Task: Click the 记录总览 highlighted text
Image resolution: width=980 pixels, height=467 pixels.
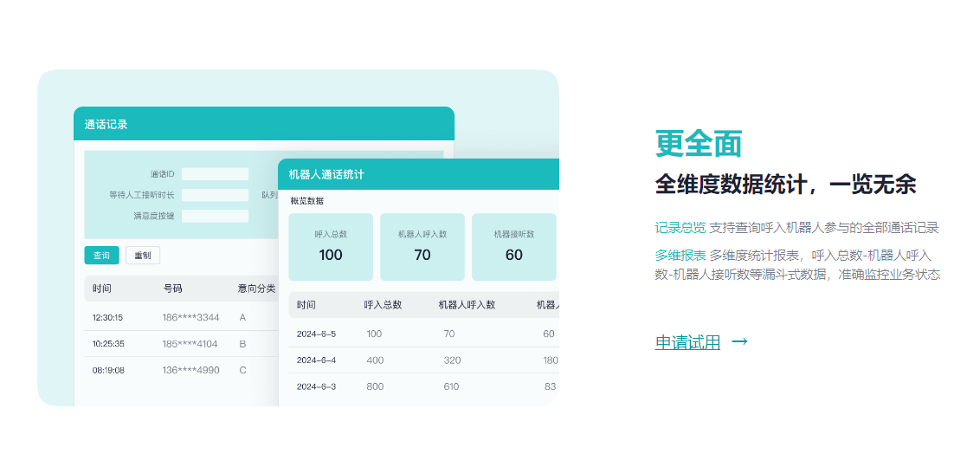Action: pos(680,228)
